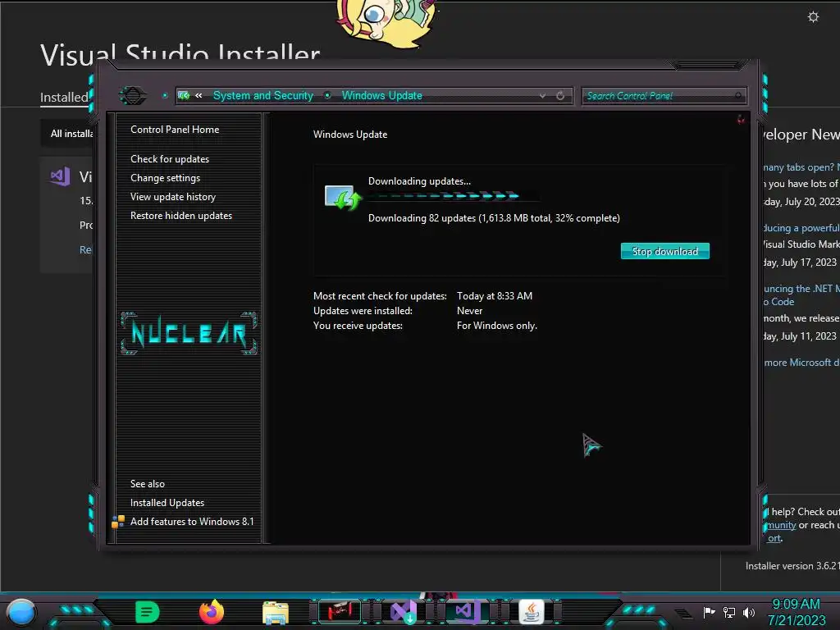
Task: Open the Java app in taskbar
Action: [532, 612]
